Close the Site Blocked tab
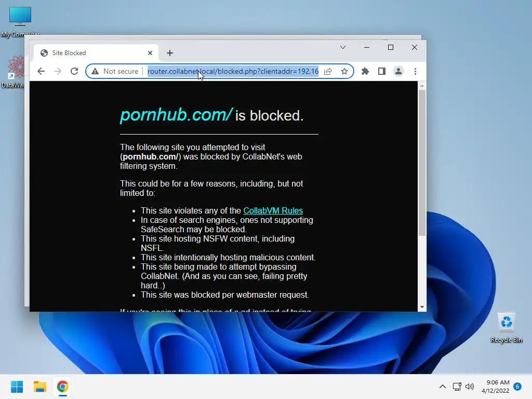This screenshot has height=399, width=532. pos(150,53)
